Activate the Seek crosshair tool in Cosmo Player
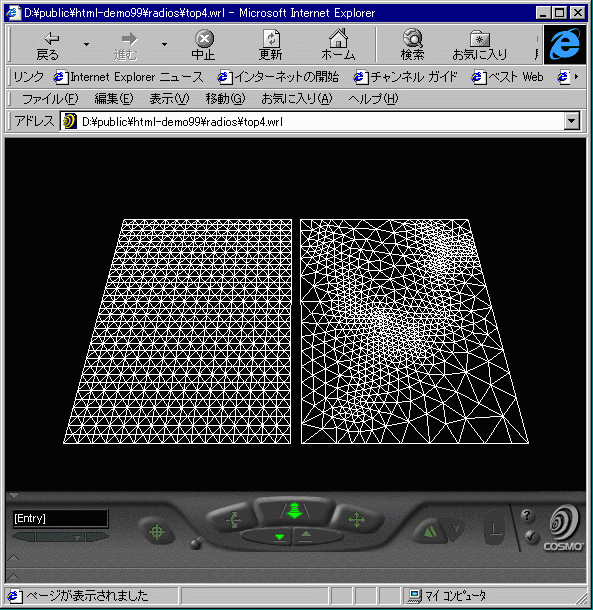 156,531
